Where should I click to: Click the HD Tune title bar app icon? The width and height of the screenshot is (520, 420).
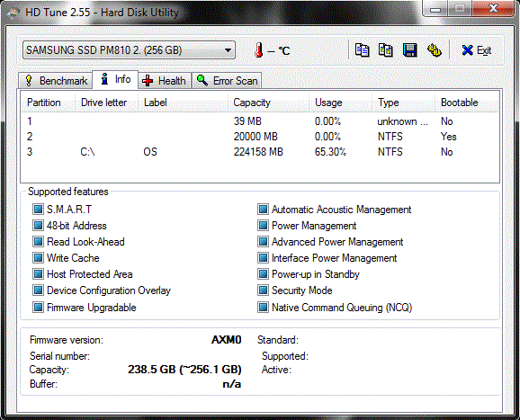pyautogui.click(x=14, y=13)
